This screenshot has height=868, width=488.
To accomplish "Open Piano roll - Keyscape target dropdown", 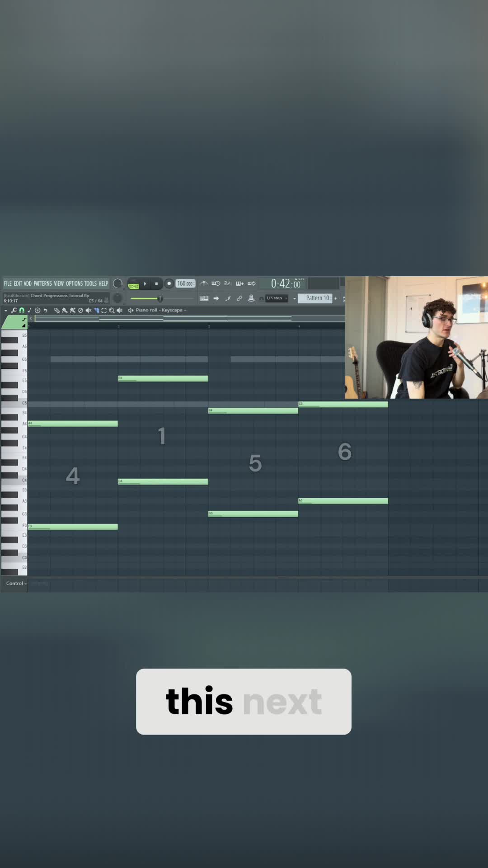I will 161,310.
